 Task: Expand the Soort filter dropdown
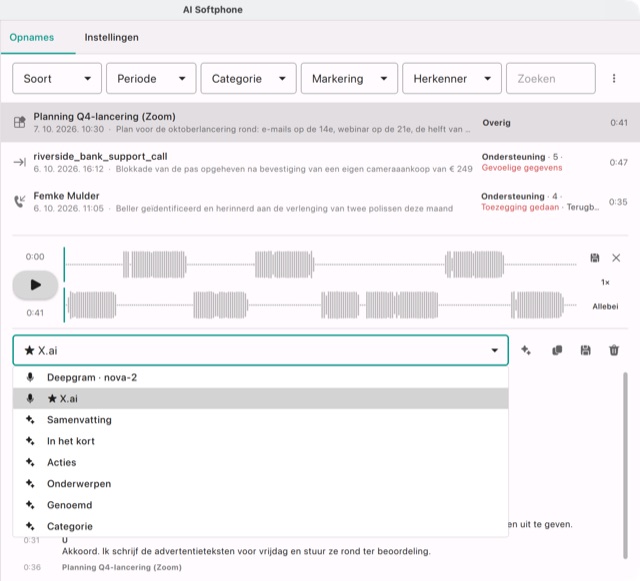[57, 78]
